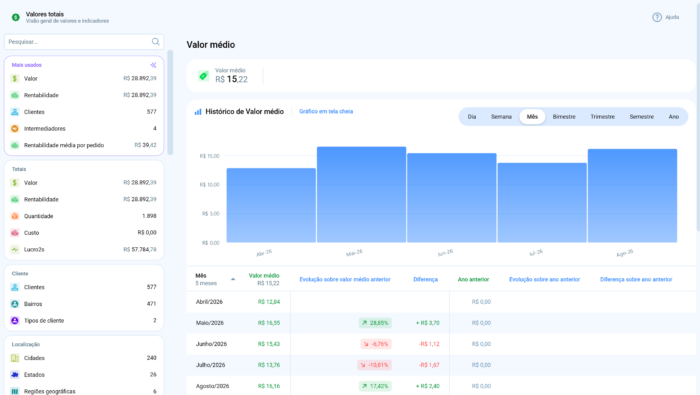This screenshot has height=395, width=700.
Task: Click the R$ 16,55 value cell
Action: (269, 323)
